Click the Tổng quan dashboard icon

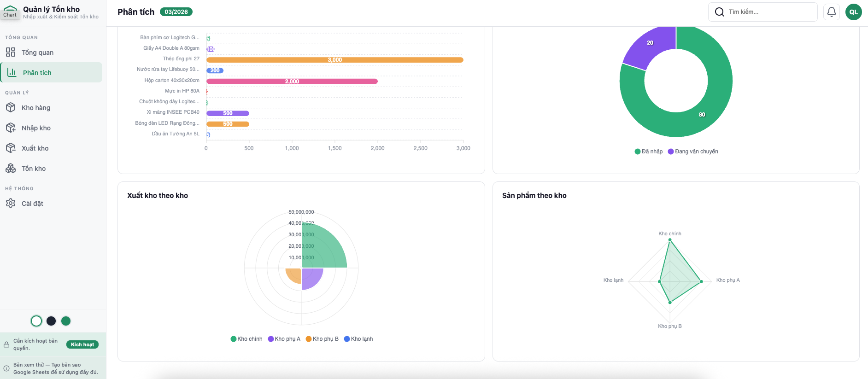coord(11,52)
